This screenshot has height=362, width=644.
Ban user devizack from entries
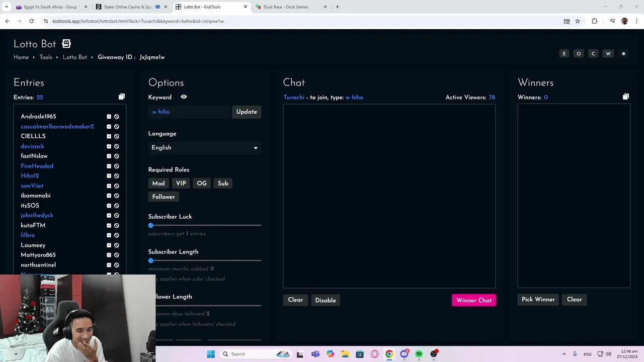coord(116,146)
